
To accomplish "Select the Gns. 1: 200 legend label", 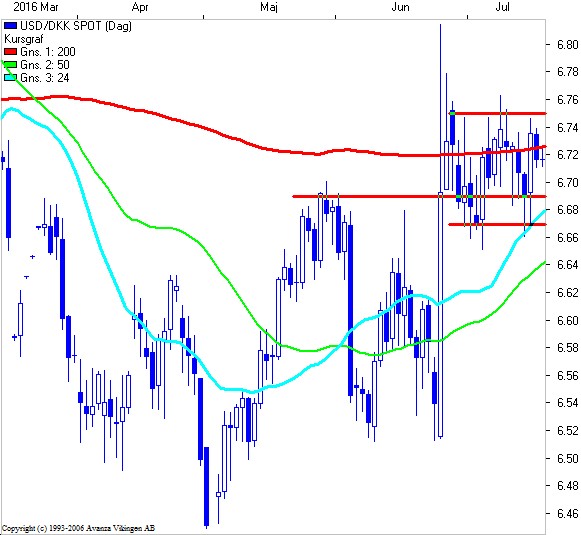I will point(48,52).
